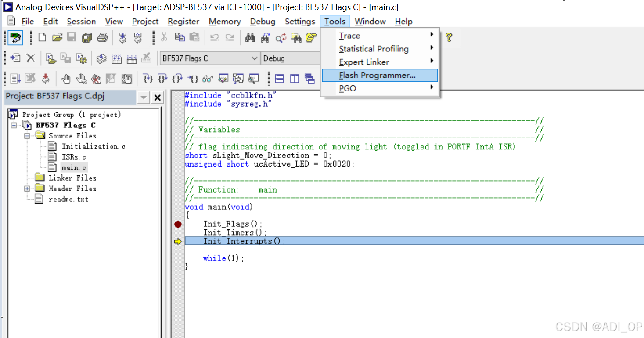Click the Reload Program icon
The height and width of the screenshot is (338, 644).
[x=138, y=38]
